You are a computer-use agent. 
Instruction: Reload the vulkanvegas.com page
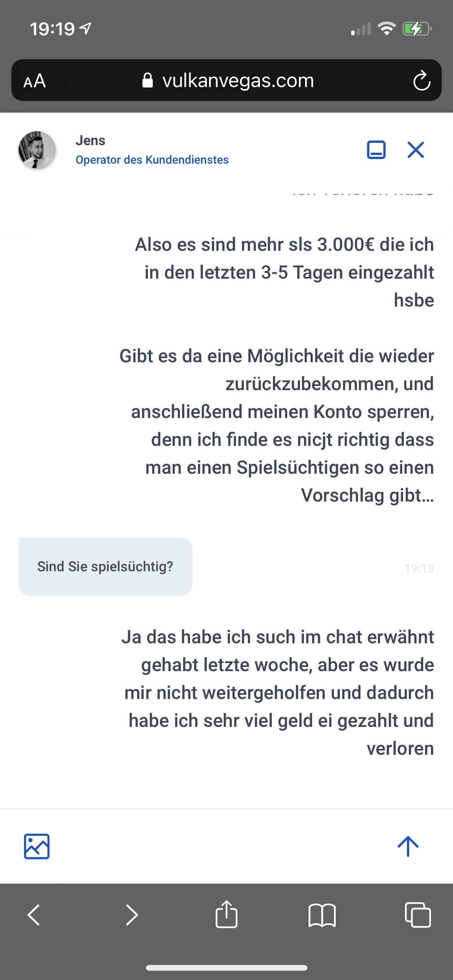coord(422,81)
